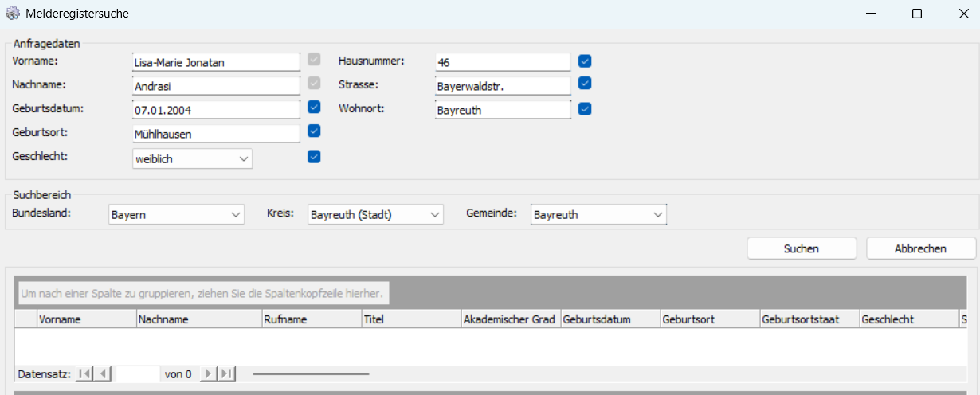The height and width of the screenshot is (395, 980).
Task: Toggle the Geburtsort checkbox
Action: click(314, 131)
